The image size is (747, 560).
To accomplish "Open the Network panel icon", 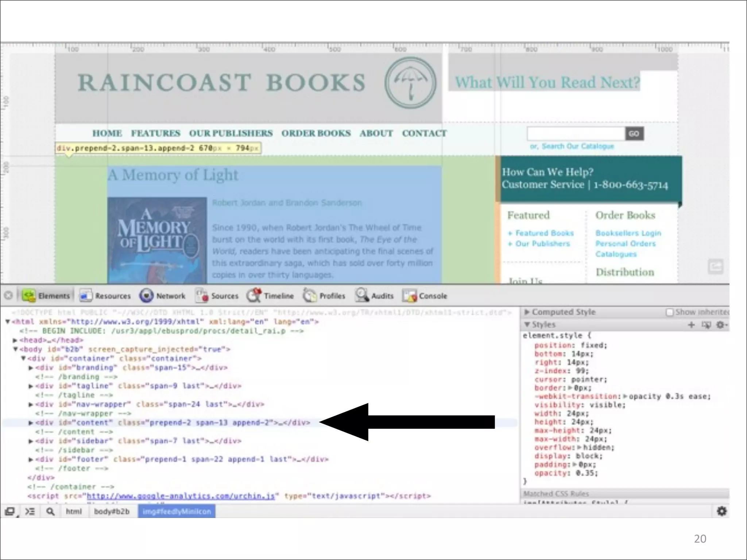I will pyautogui.click(x=146, y=296).
